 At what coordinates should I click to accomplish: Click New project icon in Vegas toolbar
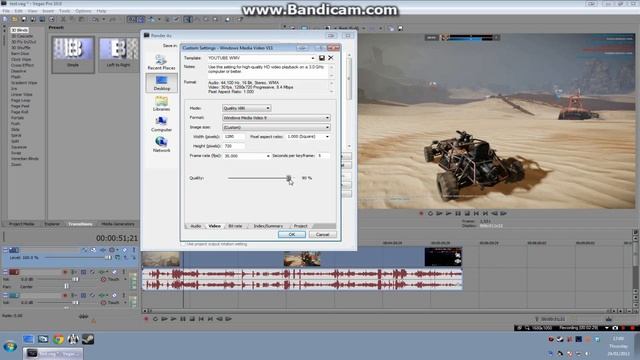click(x=5, y=19)
